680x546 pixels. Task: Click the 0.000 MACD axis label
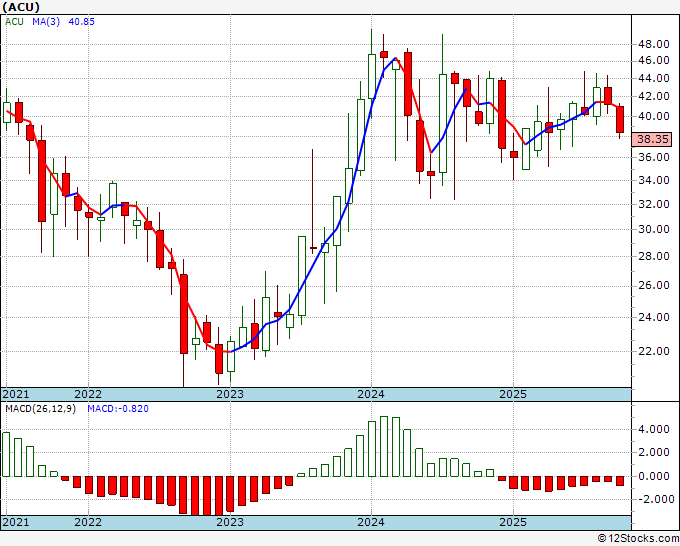pyautogui.click(x=654, y=476)
